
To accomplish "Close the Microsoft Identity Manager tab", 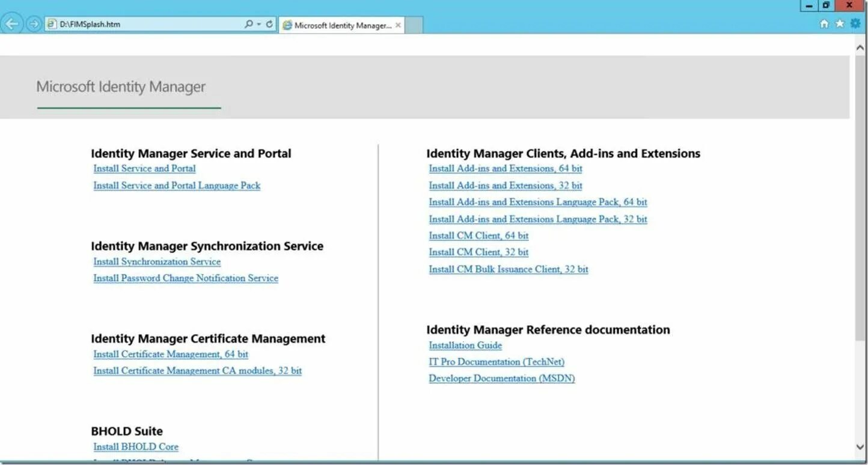I will click(x=398, y=25).
